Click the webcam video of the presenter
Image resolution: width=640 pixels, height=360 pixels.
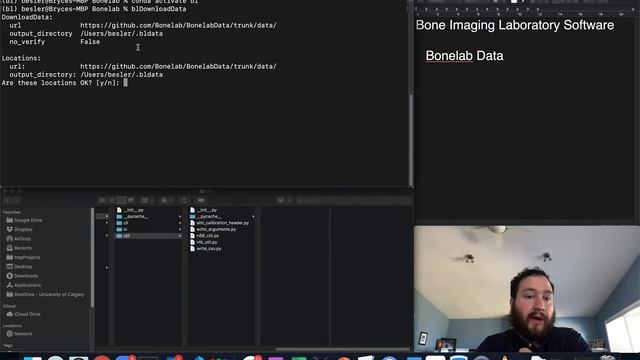(x=527, y=289)
